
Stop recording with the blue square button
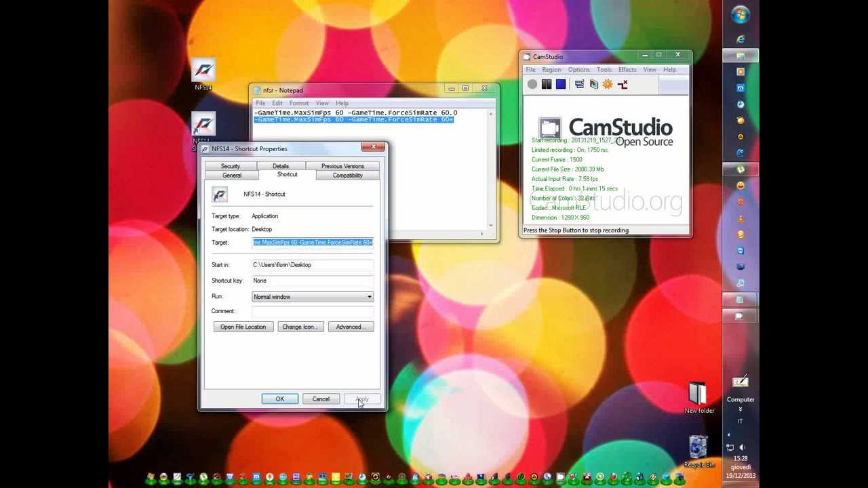[x=561, y=84]
